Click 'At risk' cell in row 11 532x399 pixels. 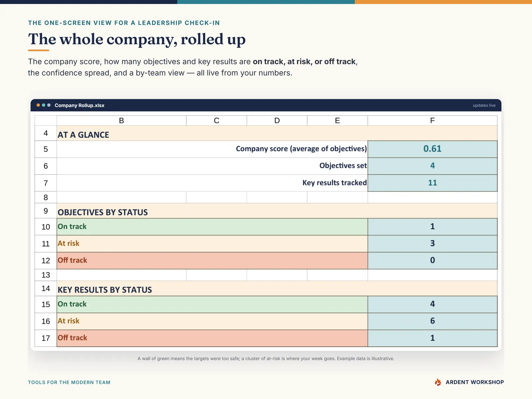pyautogui.click(x=212, y=244)
